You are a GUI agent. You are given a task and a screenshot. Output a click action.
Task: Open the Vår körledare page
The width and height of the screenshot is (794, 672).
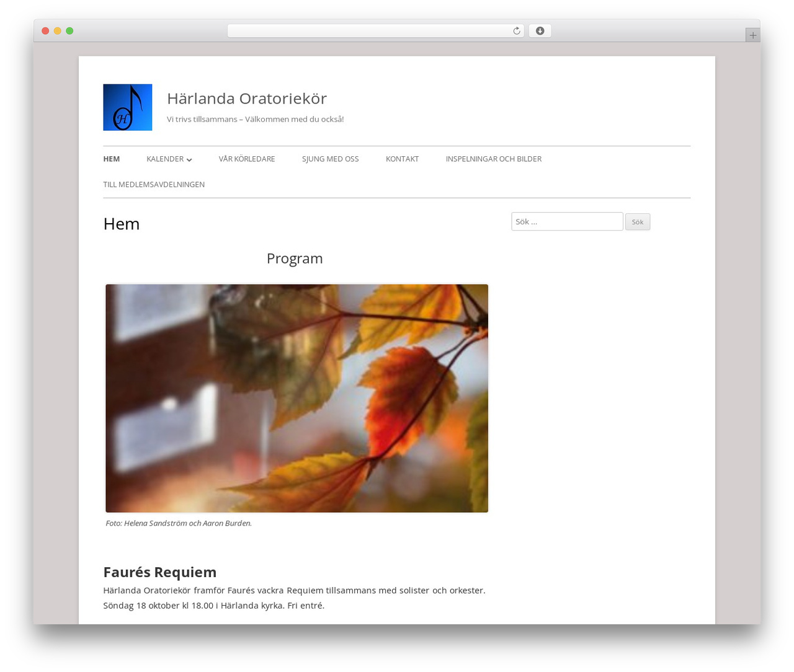[247, 159]
